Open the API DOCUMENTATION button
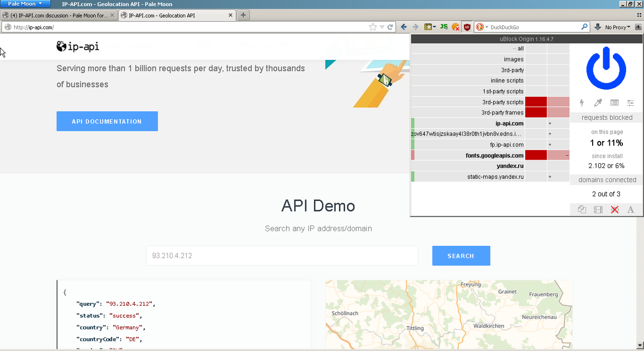Viewport: 644px width, 351px height. [x=107, y=121]
